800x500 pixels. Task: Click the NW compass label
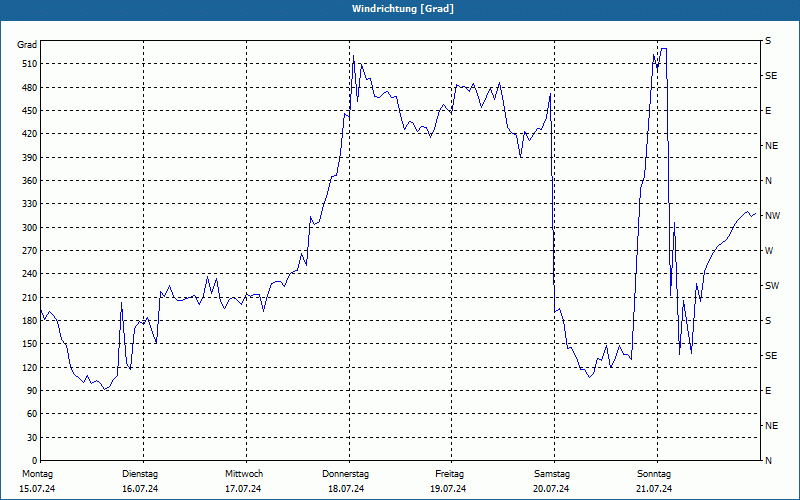[x=772, y=216]
